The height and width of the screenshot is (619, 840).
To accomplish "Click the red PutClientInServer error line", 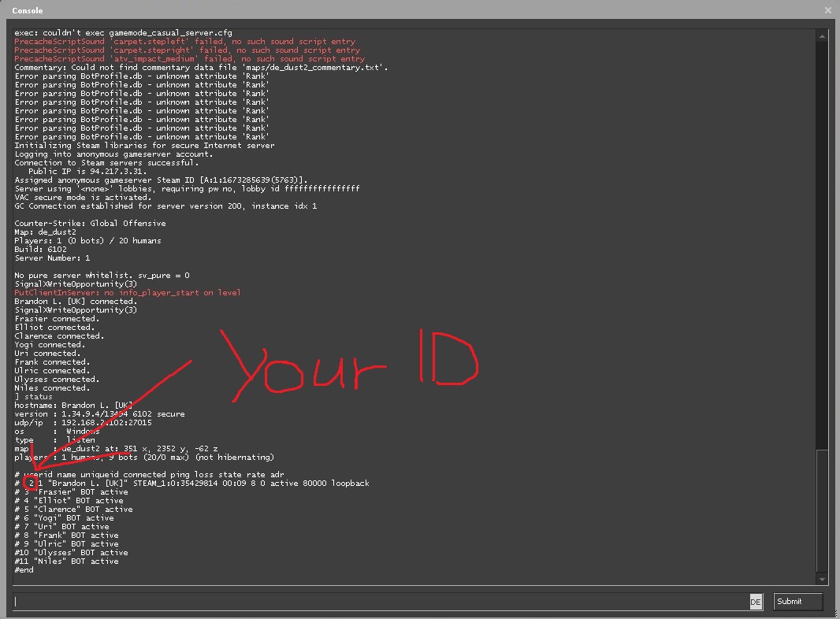I will 128,292.
